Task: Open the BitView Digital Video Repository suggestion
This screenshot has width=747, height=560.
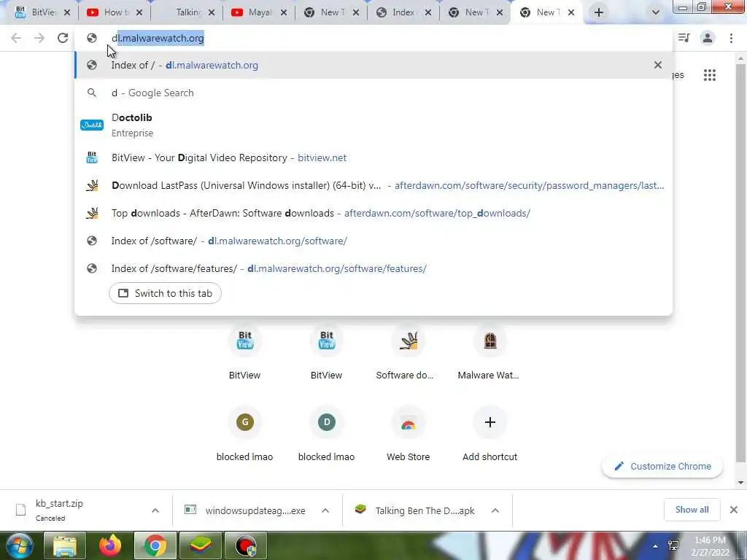Action: point(373,157)
